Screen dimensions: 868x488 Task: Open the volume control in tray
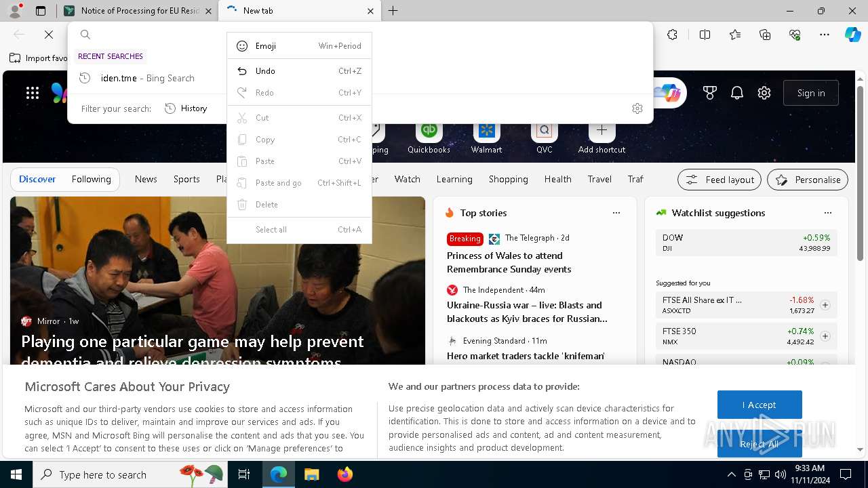[x=780, y=474]
